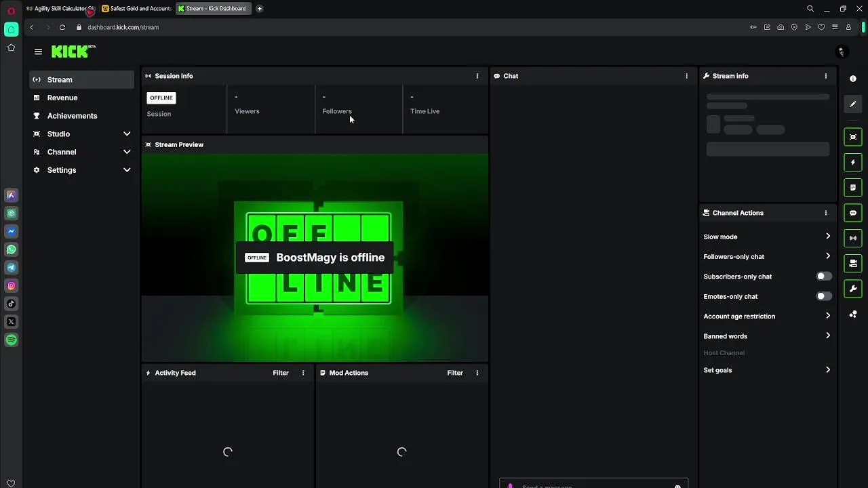Viewport: 868px width, 488px height.
Task: Open Instagram in Opera sidebar
Action: [11, 286]
